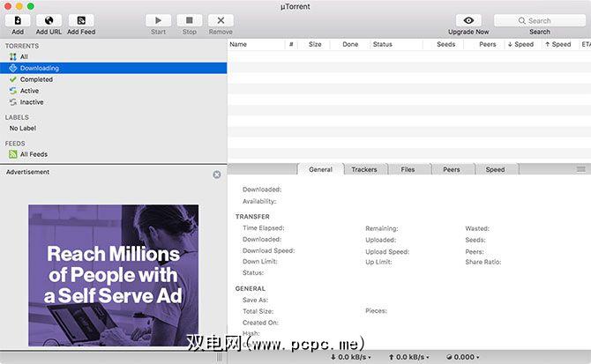Click the Add torrent toolbar icon
This screenshot has height=364, width=591.
[18, 20]
